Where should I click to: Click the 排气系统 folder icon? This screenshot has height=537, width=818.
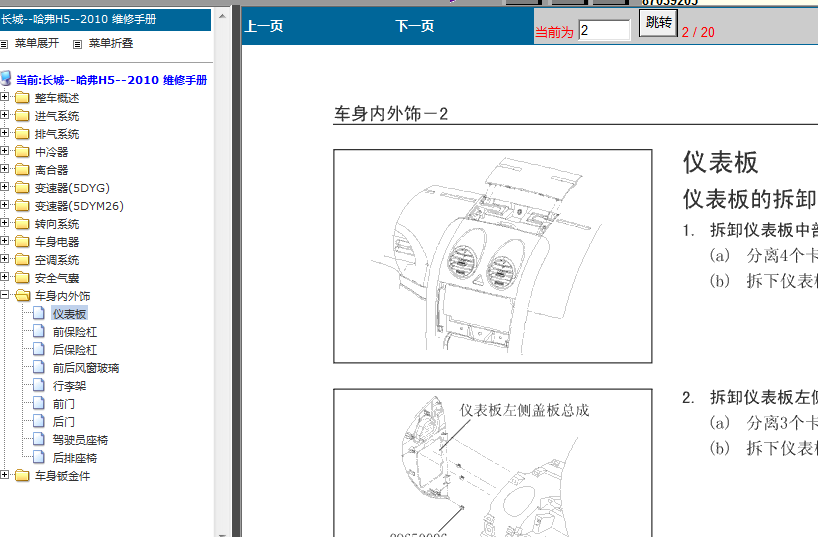pyautogui.click(x=22, y=134)
